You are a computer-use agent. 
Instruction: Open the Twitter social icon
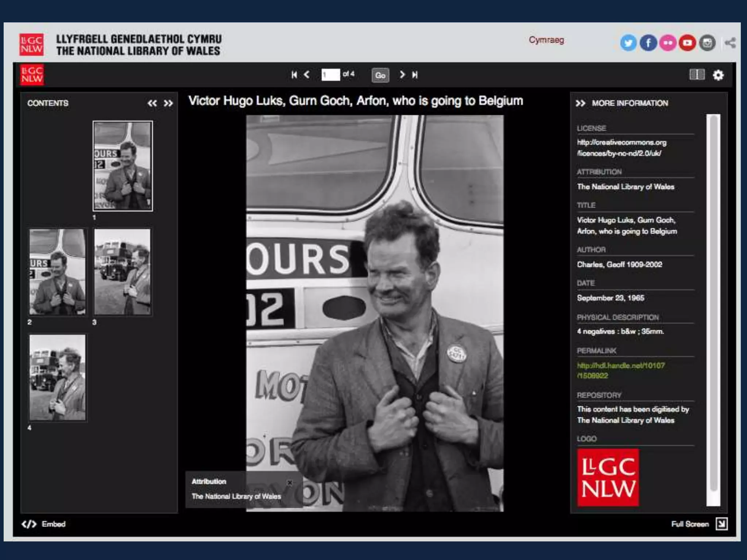(628, 43)
